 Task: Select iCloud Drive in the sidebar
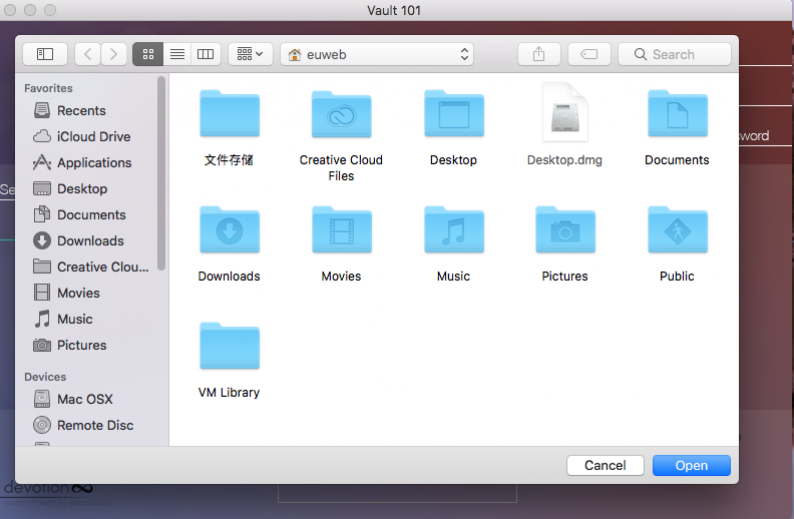pos(90,137)
